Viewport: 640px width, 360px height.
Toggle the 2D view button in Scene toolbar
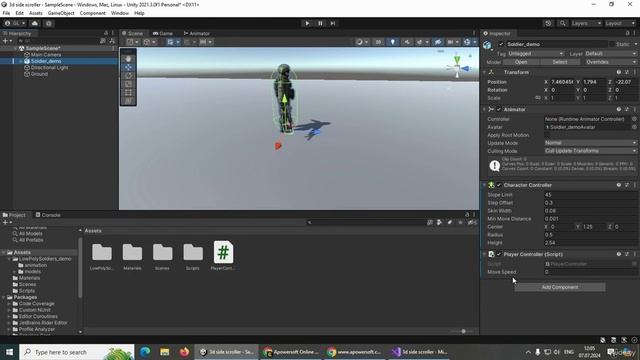click(x=378, y=42)
